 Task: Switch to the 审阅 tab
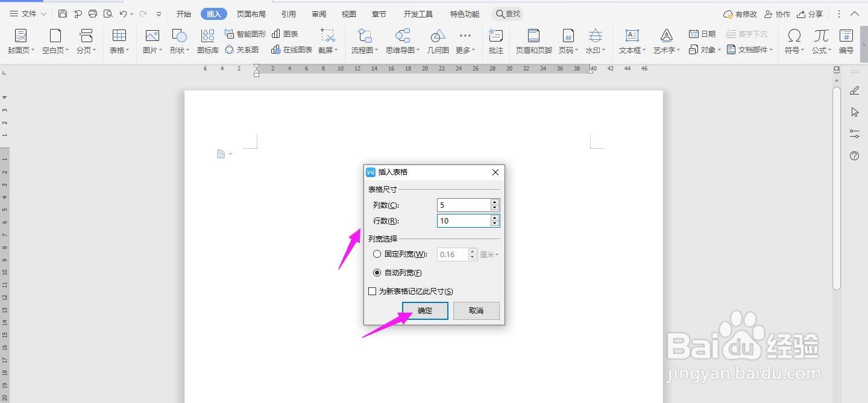pos(319,14)
